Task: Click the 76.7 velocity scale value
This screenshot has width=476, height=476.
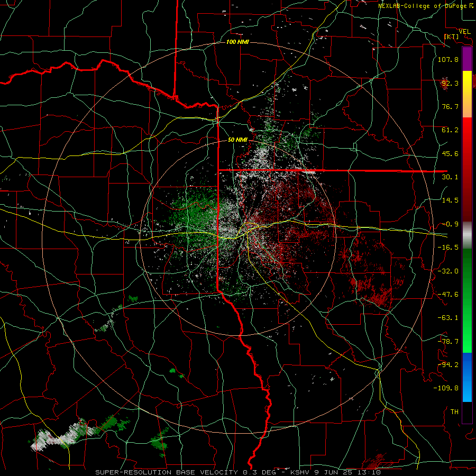Action: 450,106
